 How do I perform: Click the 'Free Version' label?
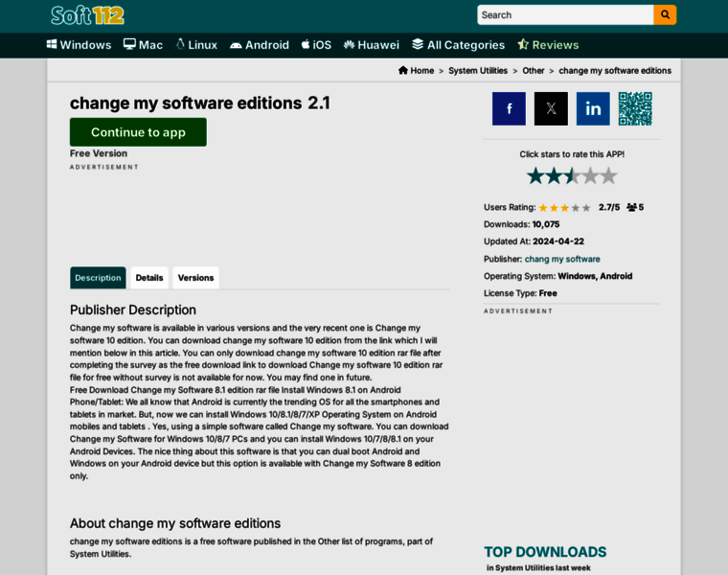point(99,153)
